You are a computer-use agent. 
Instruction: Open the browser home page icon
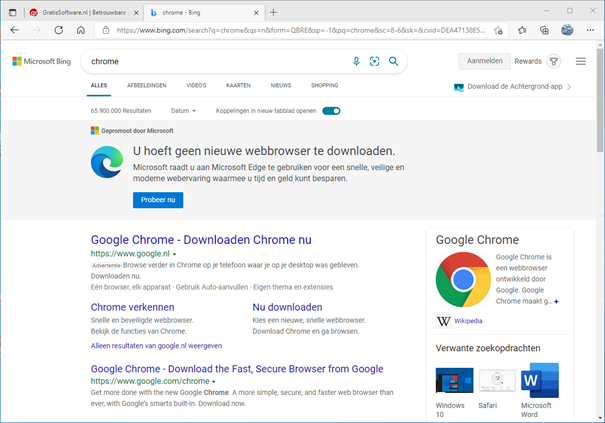[81, 30]
